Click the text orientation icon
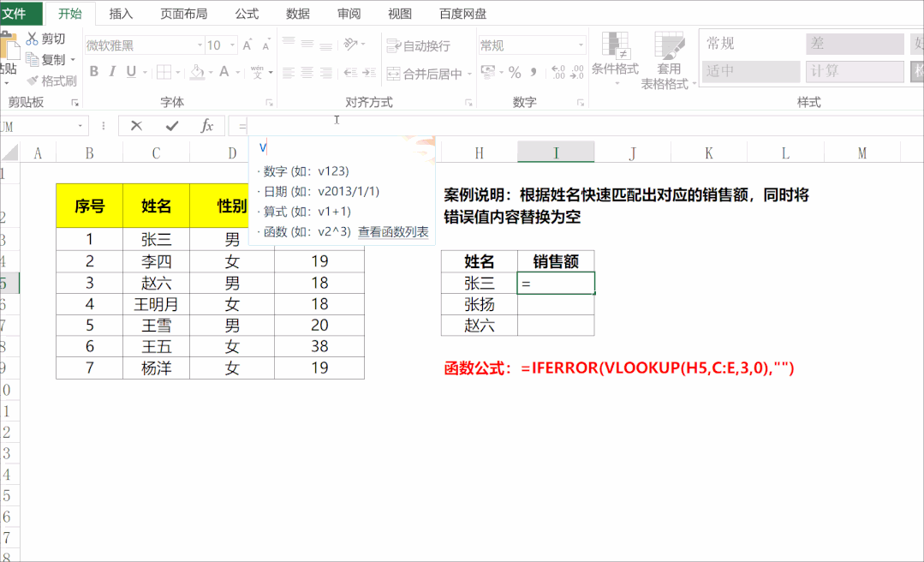Image resolution: width=924 pixels, height=562 pixels. coord(350,45)
